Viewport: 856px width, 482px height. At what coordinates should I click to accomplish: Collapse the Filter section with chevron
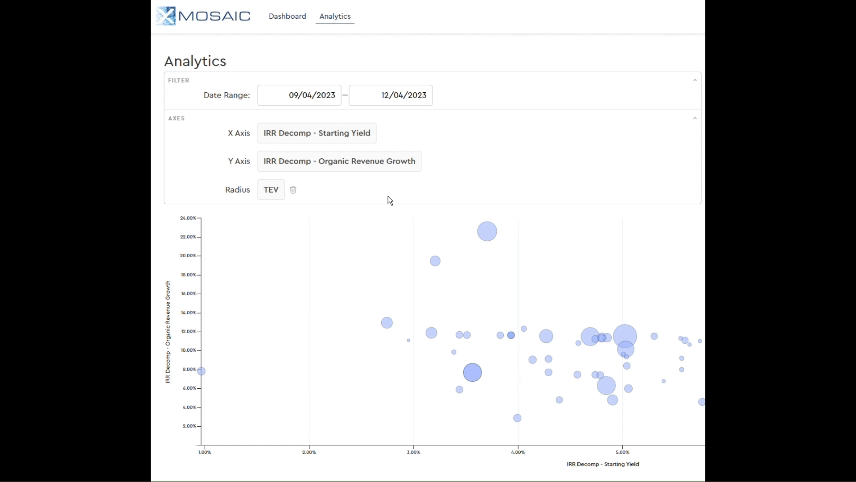coord(695,80)
